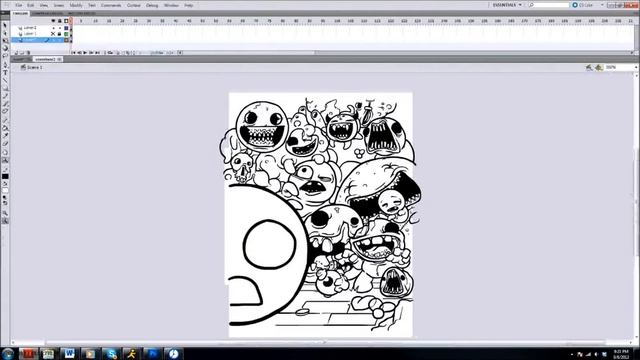Open the Edit menu
The height and width of the screenshot is (360, 640).
tap(31, 5)
